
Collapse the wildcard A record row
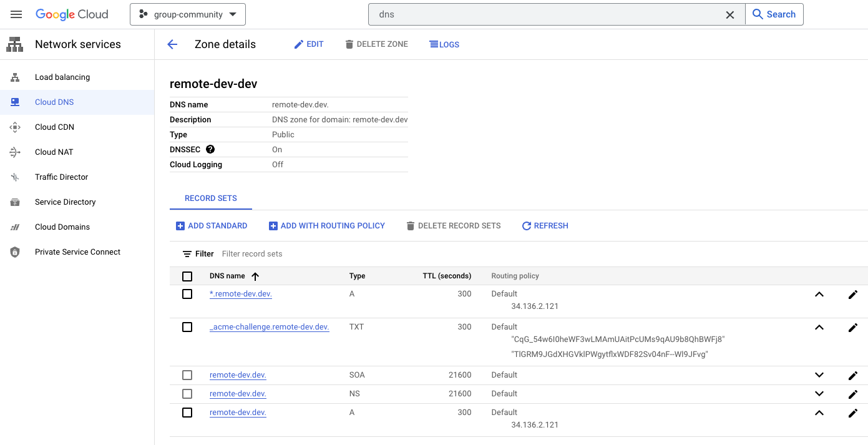tap(819, 294)
